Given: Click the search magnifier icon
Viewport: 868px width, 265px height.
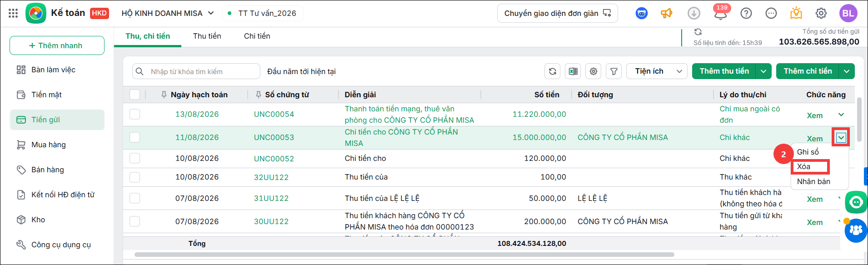Looking at the screenshot, I should pyautogui.click(x=140, y=71).
